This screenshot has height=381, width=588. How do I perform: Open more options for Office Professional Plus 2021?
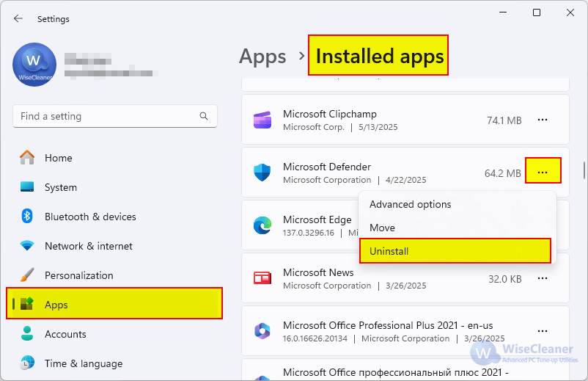tap(543, 331)
